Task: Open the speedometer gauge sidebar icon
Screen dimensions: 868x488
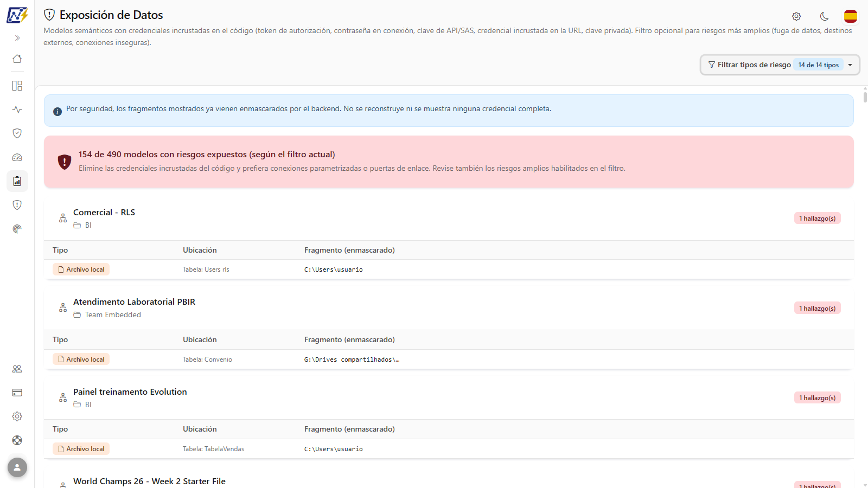Action: (x=17, y=157)
